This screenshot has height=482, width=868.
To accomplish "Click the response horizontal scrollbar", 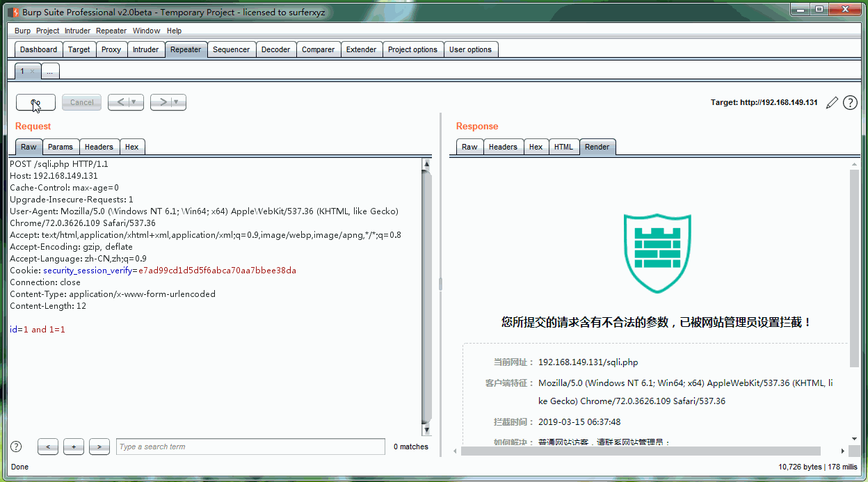I will click(641, 451).
